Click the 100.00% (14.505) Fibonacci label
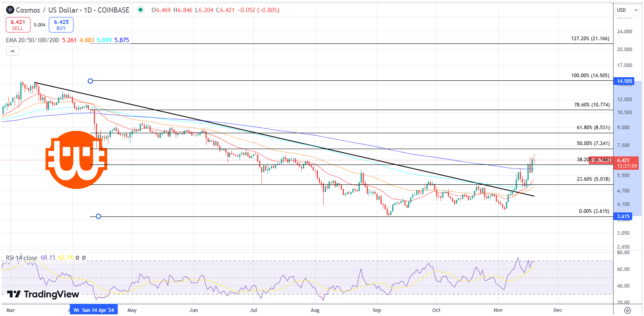This screenshot has height=316, width=644. pos(590,76)
